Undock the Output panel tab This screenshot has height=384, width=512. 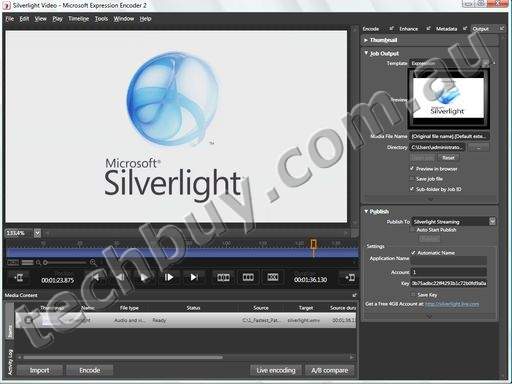click(x=501, y=29)
